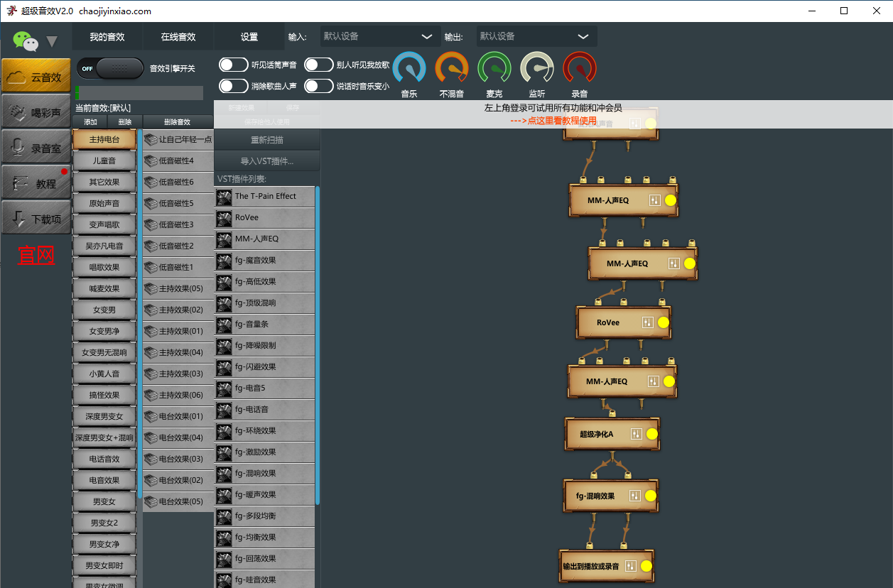Open the 下载项 downloads section
This screenshot has height=588, width=893.
click(36, 217)
